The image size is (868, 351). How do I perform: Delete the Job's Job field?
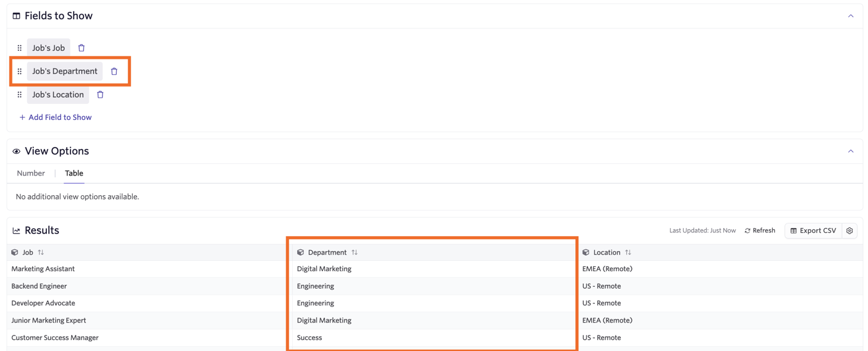pyautogui.click(x=82, y=48)
